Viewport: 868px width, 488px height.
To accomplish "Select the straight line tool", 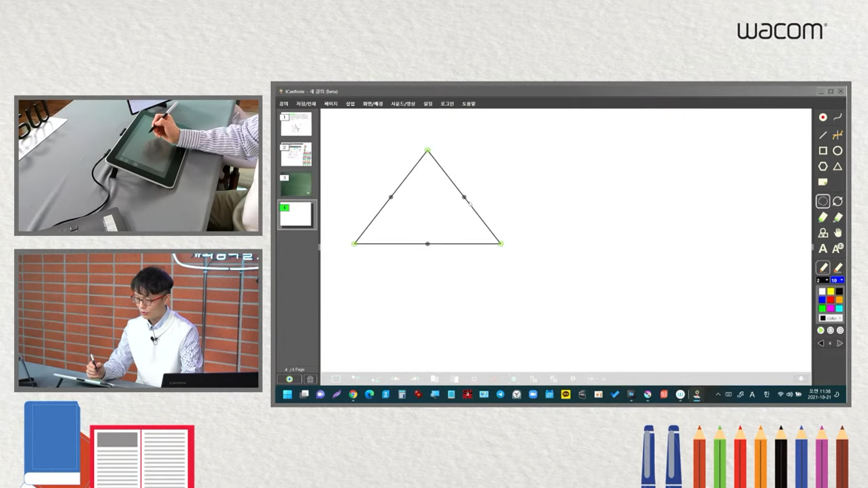I will coord(823,135).
